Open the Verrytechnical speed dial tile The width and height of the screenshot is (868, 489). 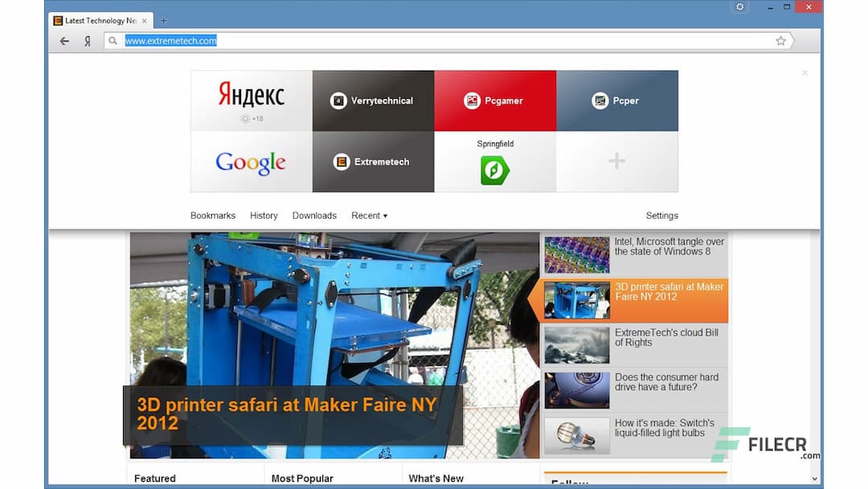[373, 100]
